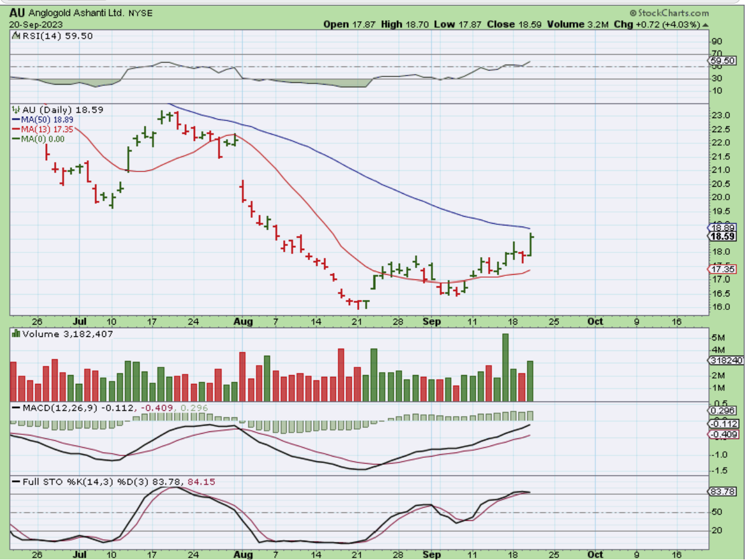Click the chart date 20-Sep-2023
Image resolution: width=747 pixels, height=560 pixels.
pyautogui.click(x=35, y=25)
